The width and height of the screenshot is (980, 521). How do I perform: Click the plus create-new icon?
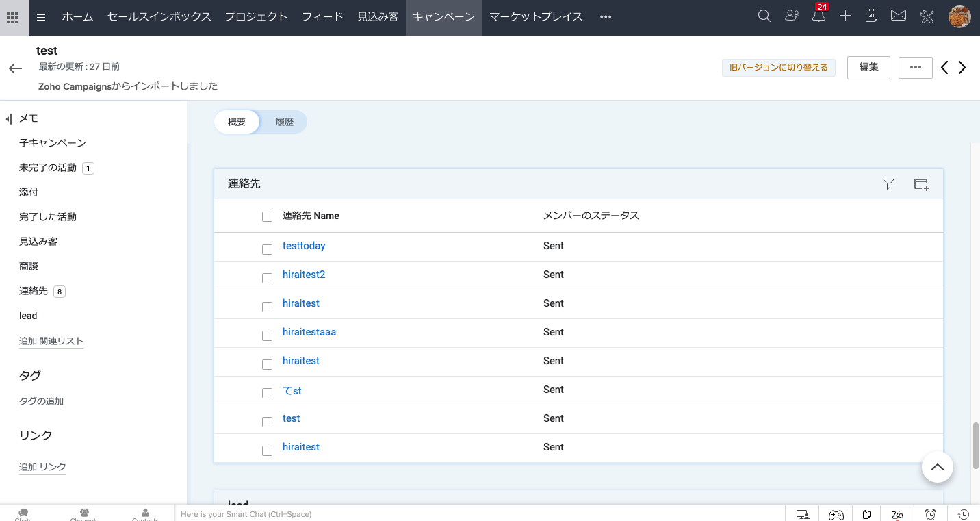(x=845, y=16)
